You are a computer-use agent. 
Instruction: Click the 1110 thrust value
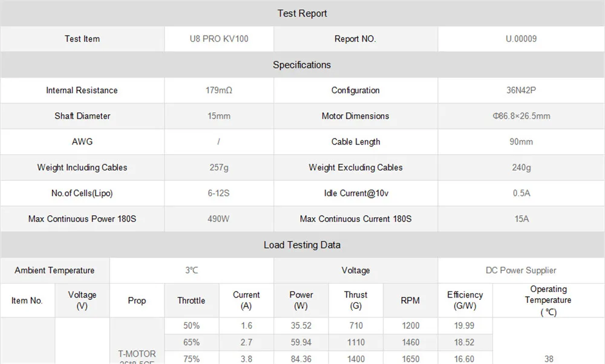click(x=355, y=342)
